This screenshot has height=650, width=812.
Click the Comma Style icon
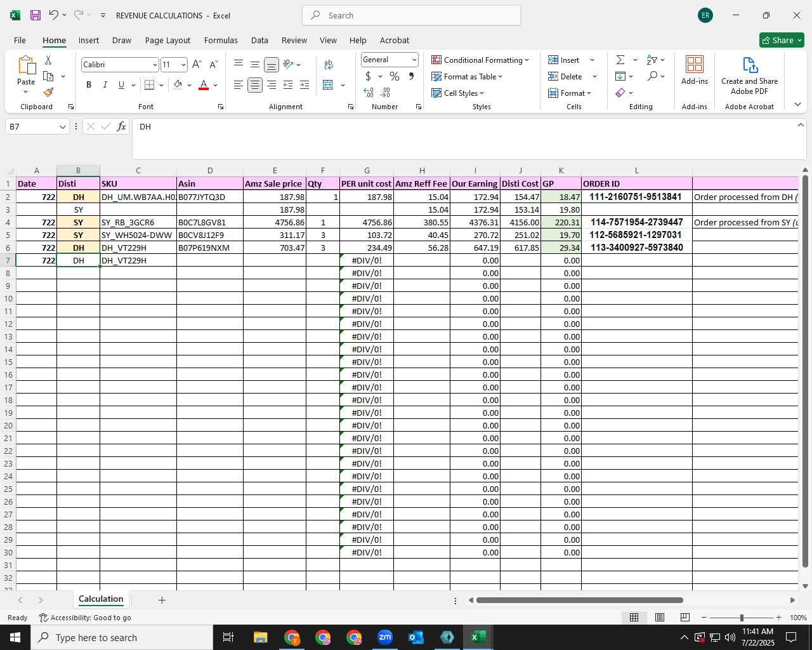click(x=411, y=76)
